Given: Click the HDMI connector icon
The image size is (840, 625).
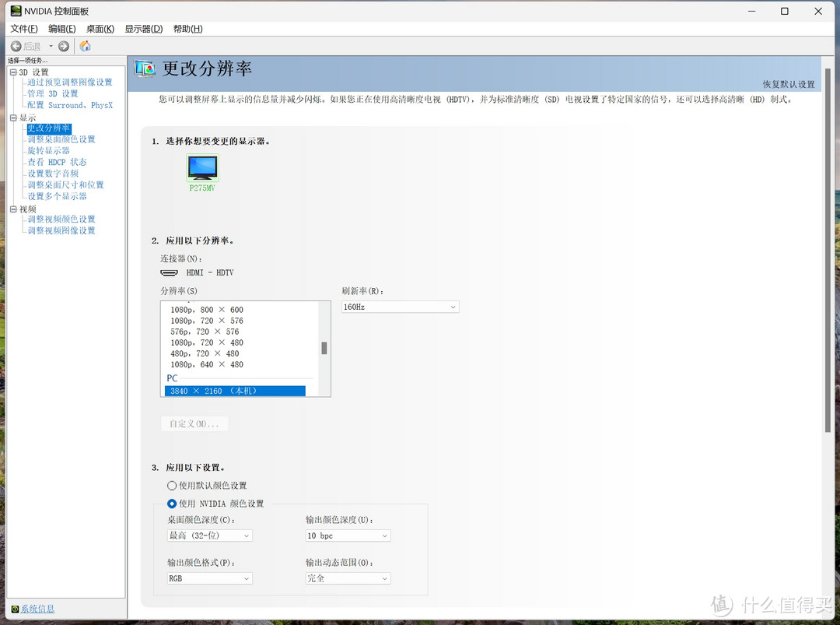Looking at the screenshot, I should coord(170,273).
